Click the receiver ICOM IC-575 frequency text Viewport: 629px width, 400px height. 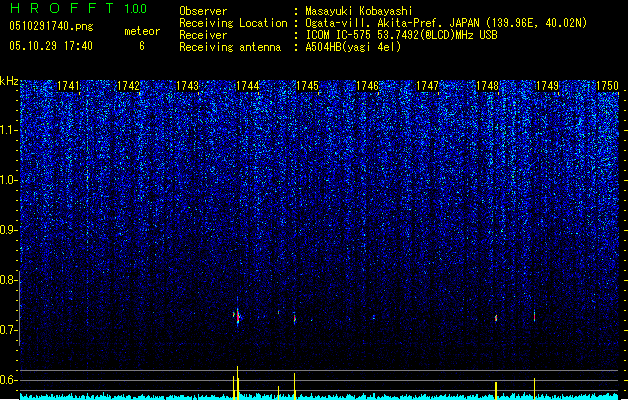(401, 35)
